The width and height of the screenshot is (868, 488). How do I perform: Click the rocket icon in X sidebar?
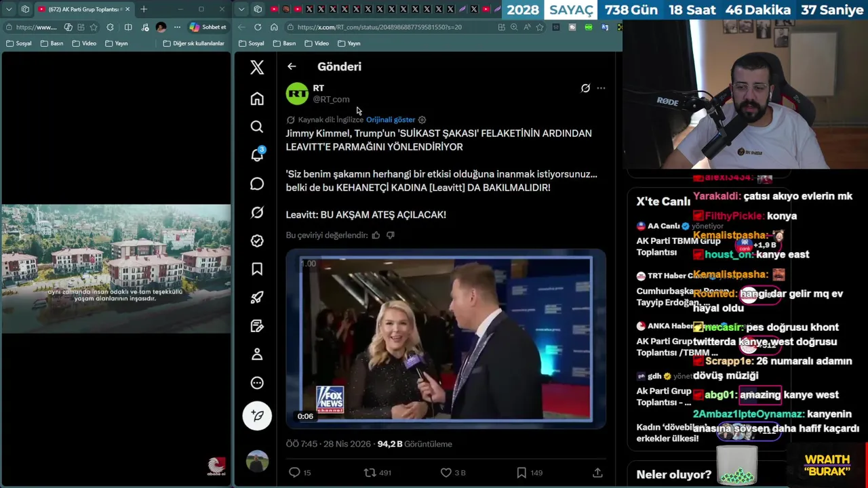coord(257,298)
